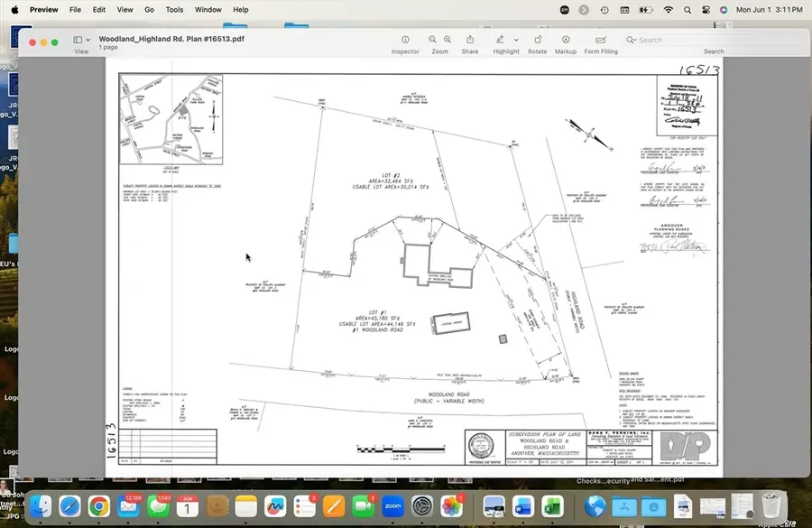Open Photos from the Dock

point(452,505)
